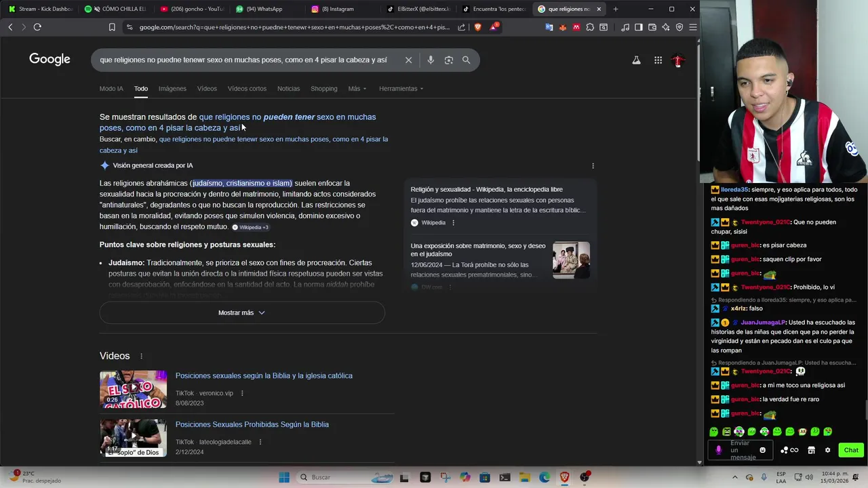This screenshot has height=488, width=868.
Task: Open the Windows Start menu
Action: click(284, 477)
